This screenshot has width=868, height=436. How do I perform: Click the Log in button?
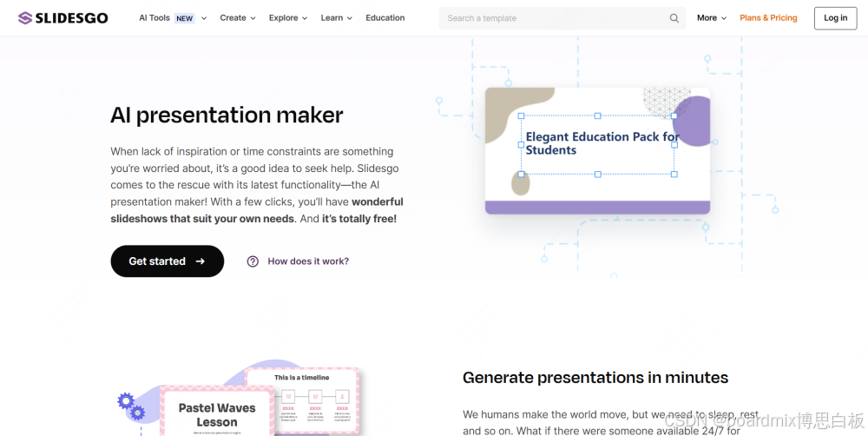(835, 18)
